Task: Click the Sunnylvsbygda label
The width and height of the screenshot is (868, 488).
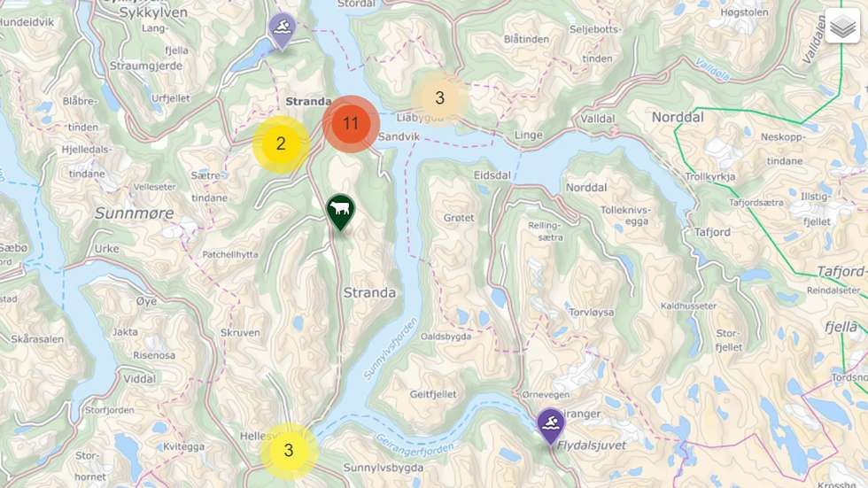Action: pos(383,468)
